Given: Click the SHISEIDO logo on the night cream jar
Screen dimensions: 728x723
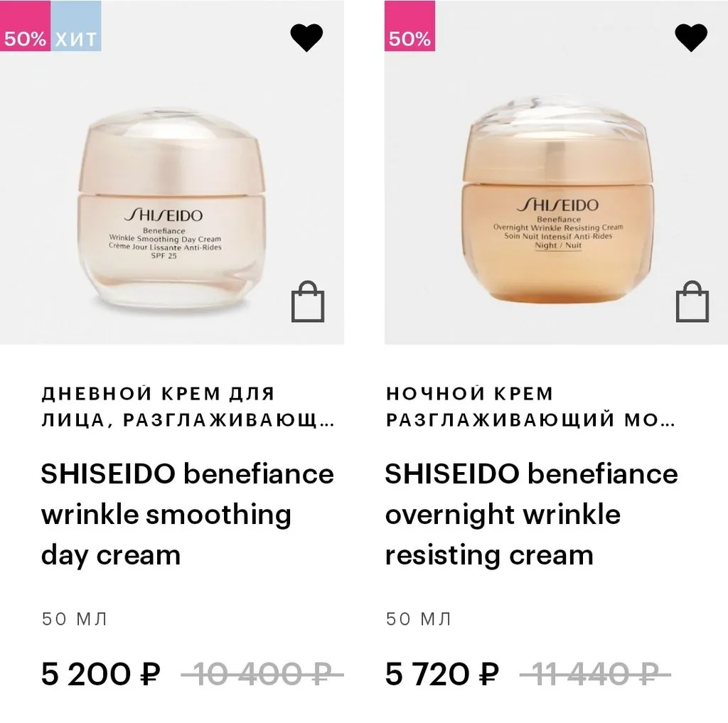Looking at the screenshot, I should (557, 205).
